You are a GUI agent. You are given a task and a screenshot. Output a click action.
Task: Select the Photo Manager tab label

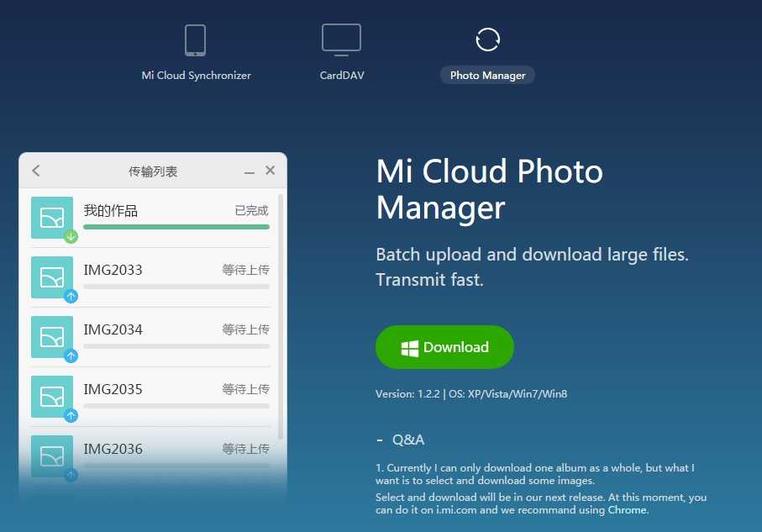pyautogui.click(x=487, y=76)
